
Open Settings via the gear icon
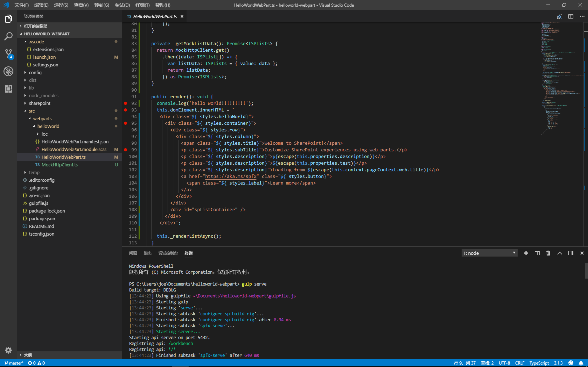click(8, 350)
